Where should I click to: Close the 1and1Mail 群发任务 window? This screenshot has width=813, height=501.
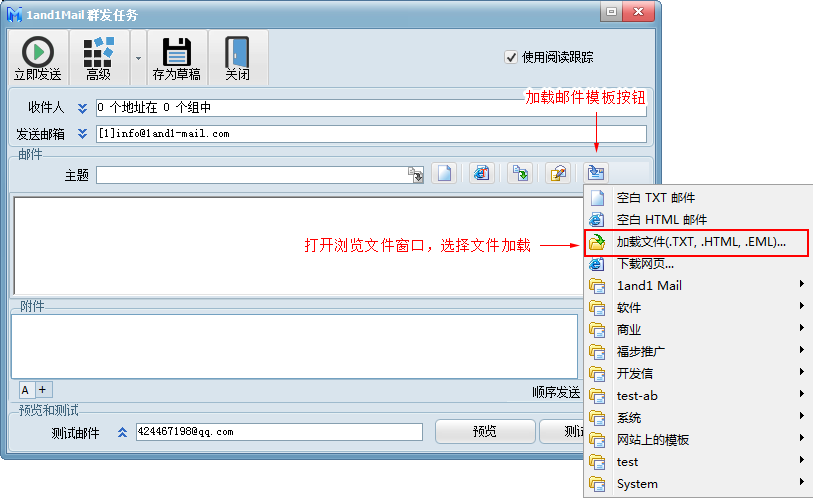pos(639,11)
